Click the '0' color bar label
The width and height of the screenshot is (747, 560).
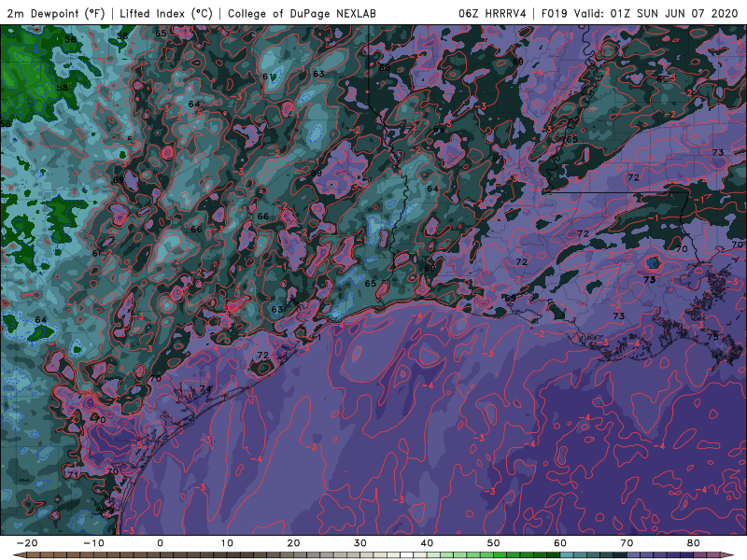click(160, 543)
